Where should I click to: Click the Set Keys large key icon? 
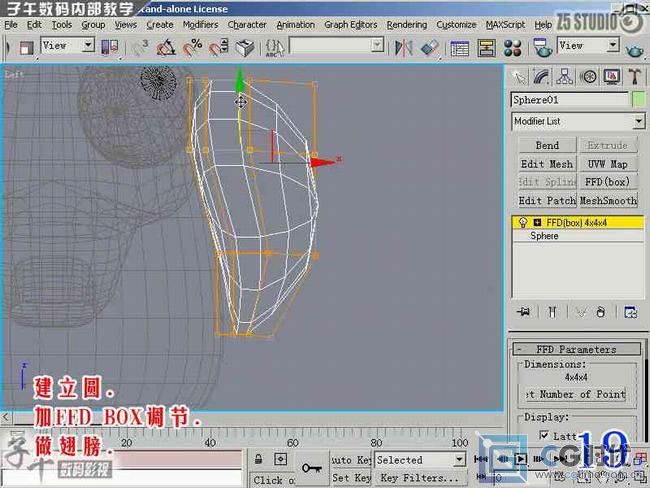coord(311,468)
